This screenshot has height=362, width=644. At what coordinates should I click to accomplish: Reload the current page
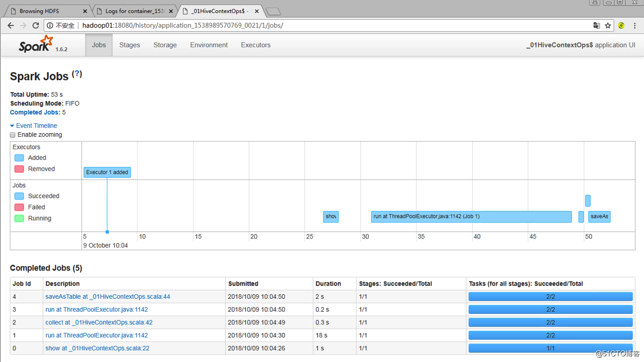coord(36,25)
